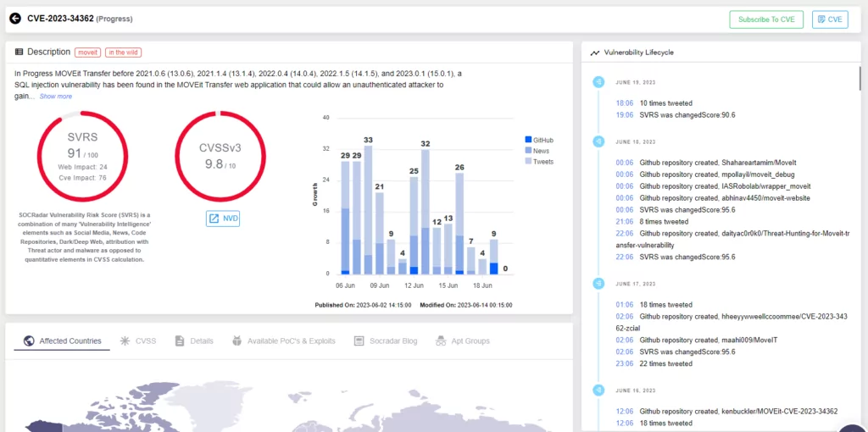The height and width of the screenshot is (432, 868).
Task: Click the 23:06 timestamp on June 17
Action: 625,363
